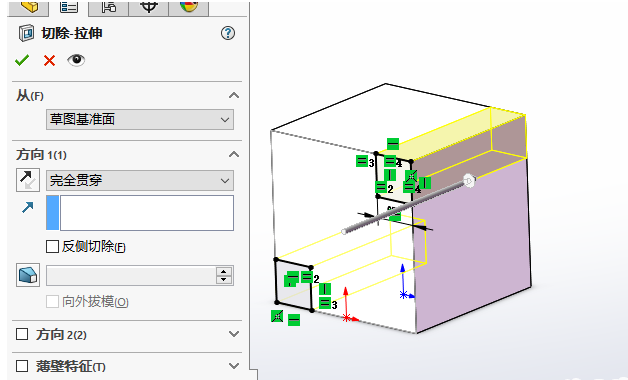Viewport: 628px width, 380px height.
Task: Collapse the 从(F) section
Action: 234,95
